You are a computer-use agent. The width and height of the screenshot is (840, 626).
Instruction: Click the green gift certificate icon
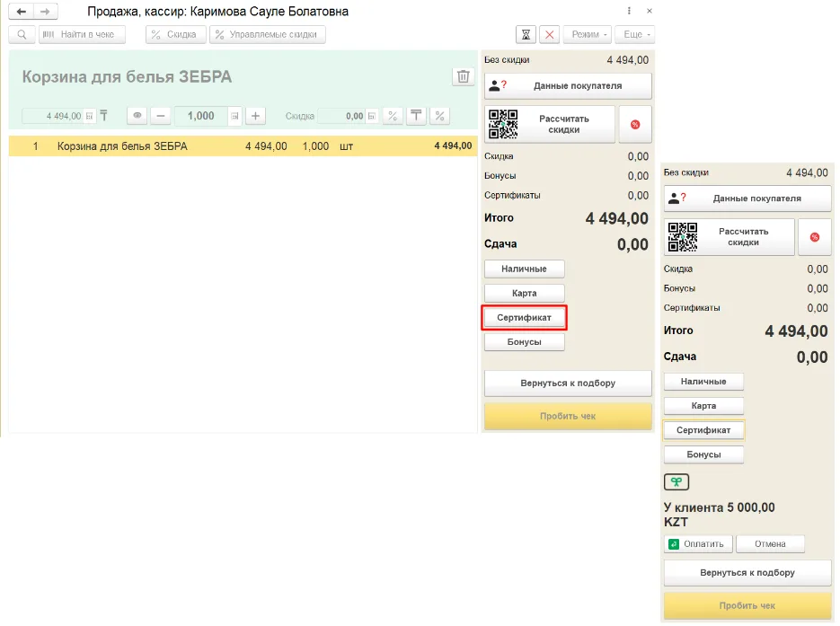(676, 482)
